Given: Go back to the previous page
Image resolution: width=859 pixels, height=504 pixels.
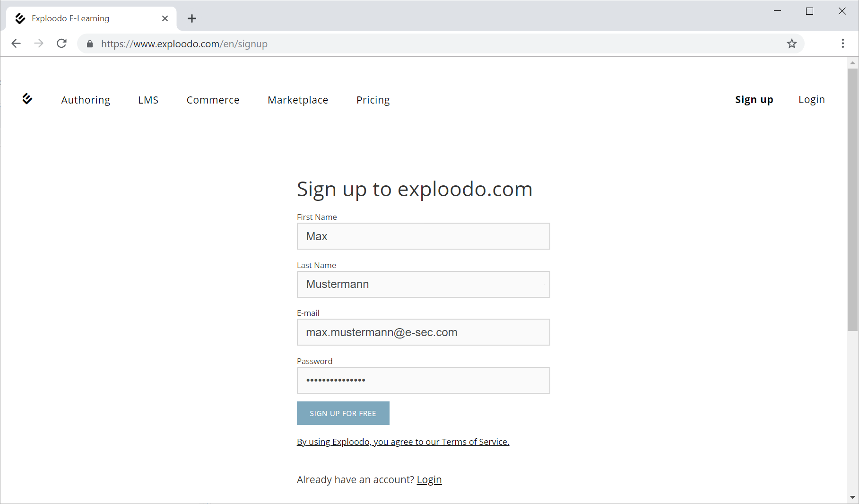Looking at the screenshot, I should [16, 43].
